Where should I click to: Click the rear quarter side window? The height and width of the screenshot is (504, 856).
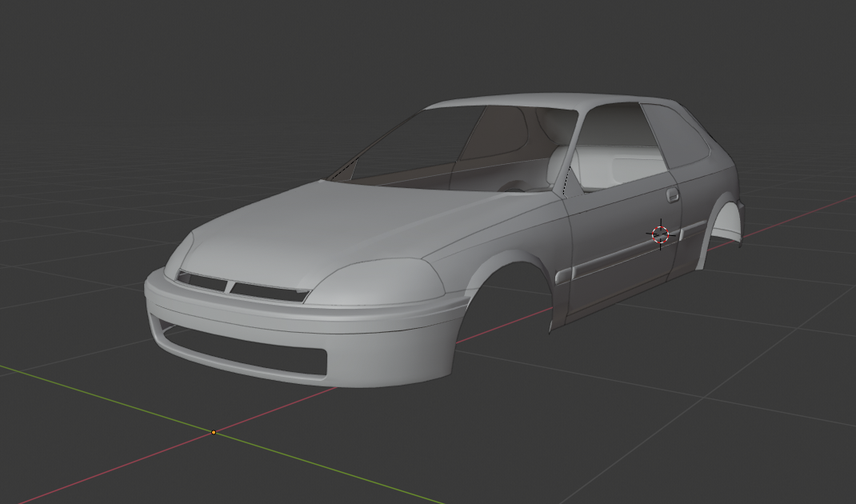(x=677, y=135)
